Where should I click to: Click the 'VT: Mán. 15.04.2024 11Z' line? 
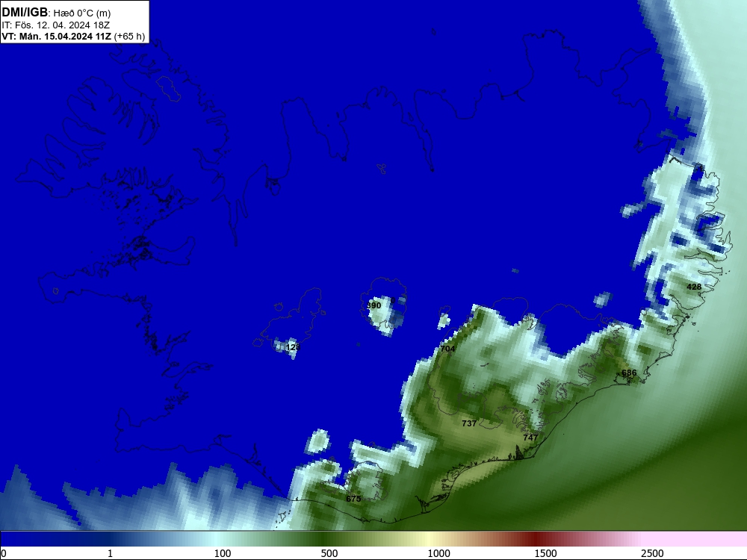pos(57,36)
